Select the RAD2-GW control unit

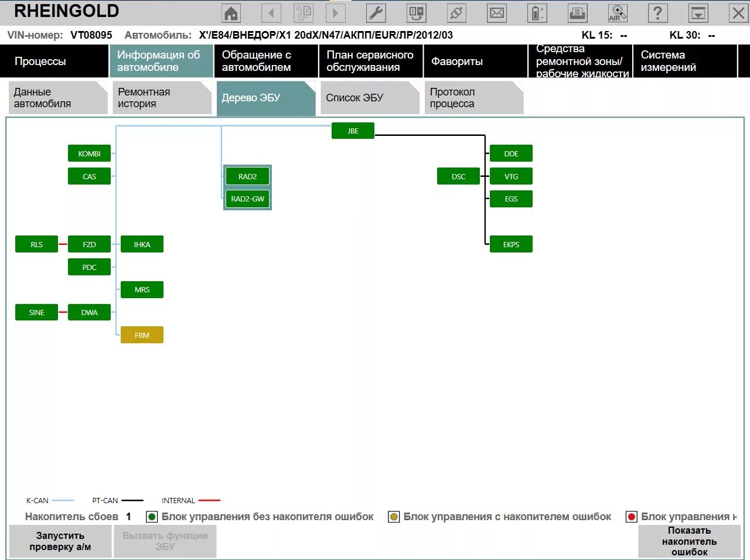247,199
